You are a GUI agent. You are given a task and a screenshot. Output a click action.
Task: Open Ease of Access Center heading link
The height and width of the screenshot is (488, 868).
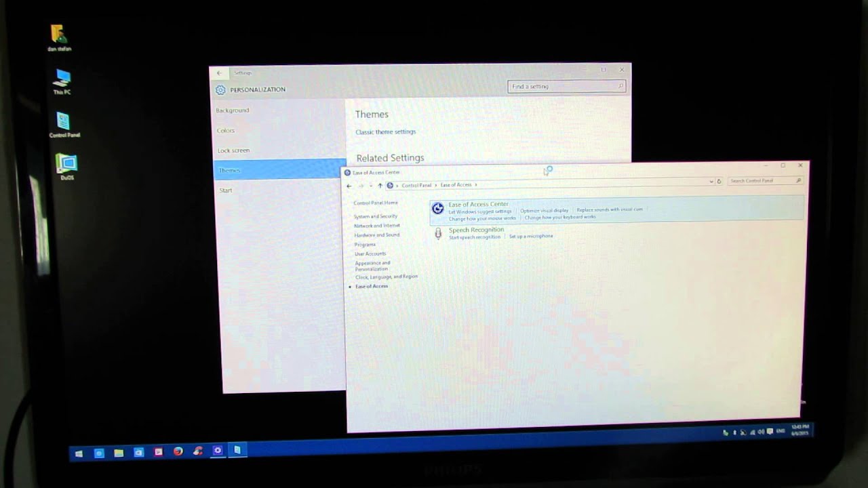(478, 204)
